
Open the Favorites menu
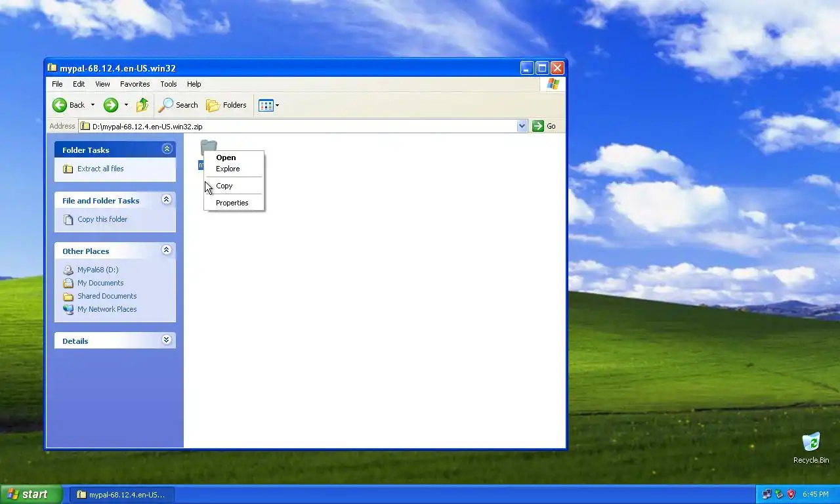pyautogui.click(x=135, y=84)
